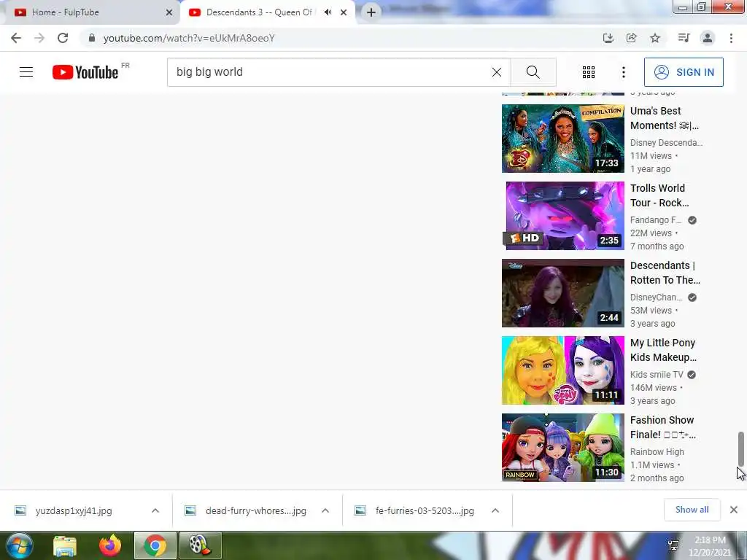
Task: Click the address bar URL
Action: click(x=189, y=38)
